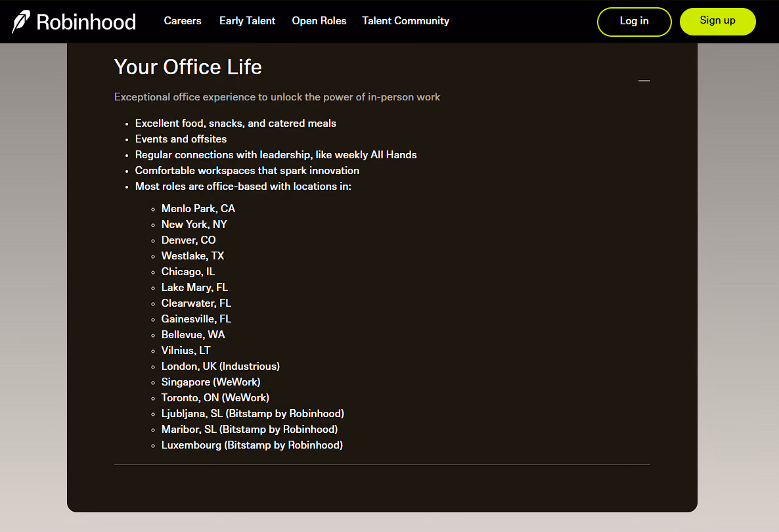The width and height of the screenshot is (779, 532).
Task: Open the Open Roles page
Action: coord(319,21)
